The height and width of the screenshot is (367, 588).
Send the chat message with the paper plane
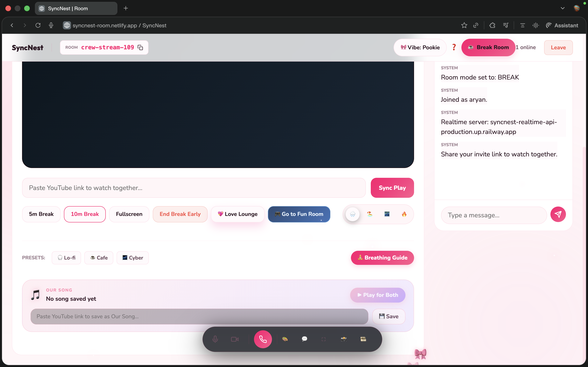click(558, 214)
